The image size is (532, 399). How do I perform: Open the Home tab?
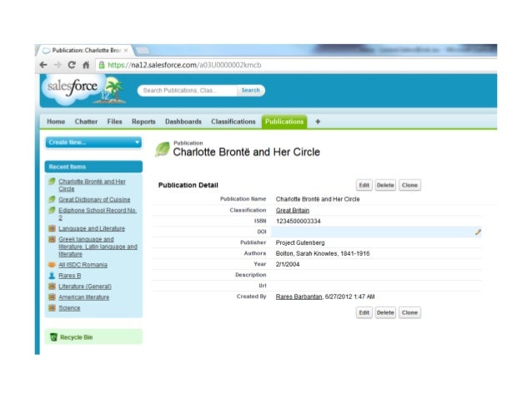pos(56,122)
